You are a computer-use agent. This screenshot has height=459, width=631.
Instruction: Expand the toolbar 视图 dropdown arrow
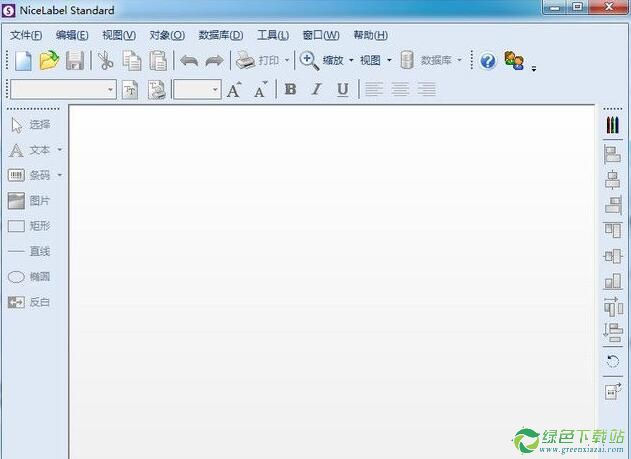pyautogui.click(x=389, y=61)
